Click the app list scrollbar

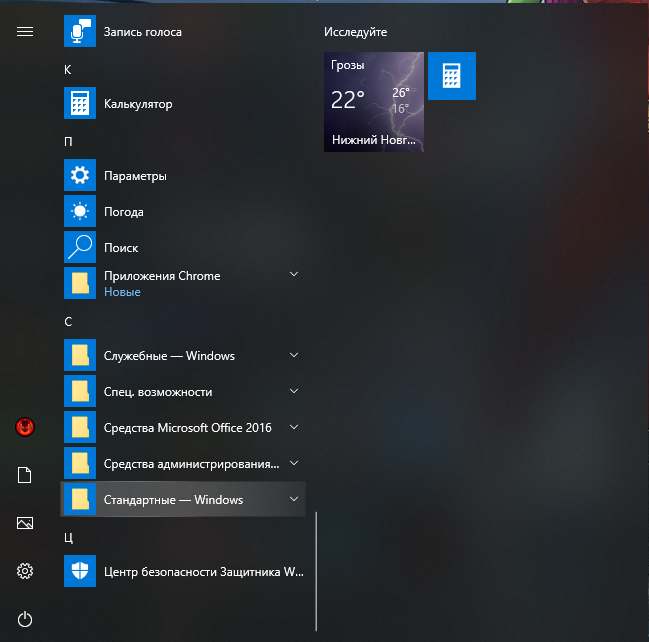tap(316, 571)
